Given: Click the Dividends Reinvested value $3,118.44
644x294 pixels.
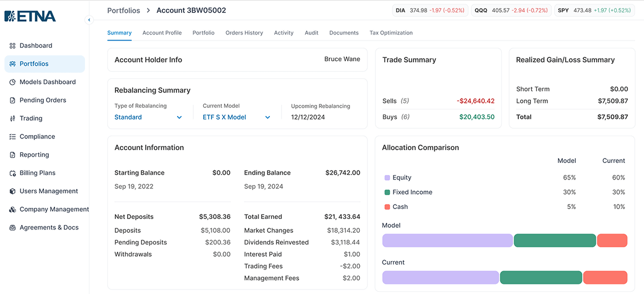Looking at the screenshot, I should tap(345, 242).
